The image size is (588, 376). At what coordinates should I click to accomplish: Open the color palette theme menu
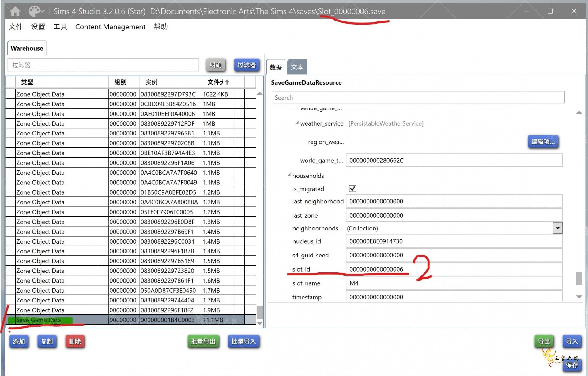tap(36, 11)
